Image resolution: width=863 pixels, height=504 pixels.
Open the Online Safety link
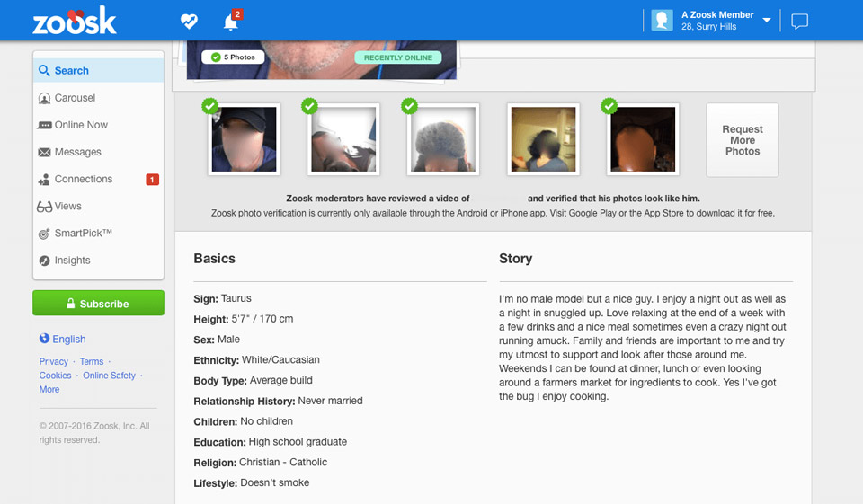point(109,376)
